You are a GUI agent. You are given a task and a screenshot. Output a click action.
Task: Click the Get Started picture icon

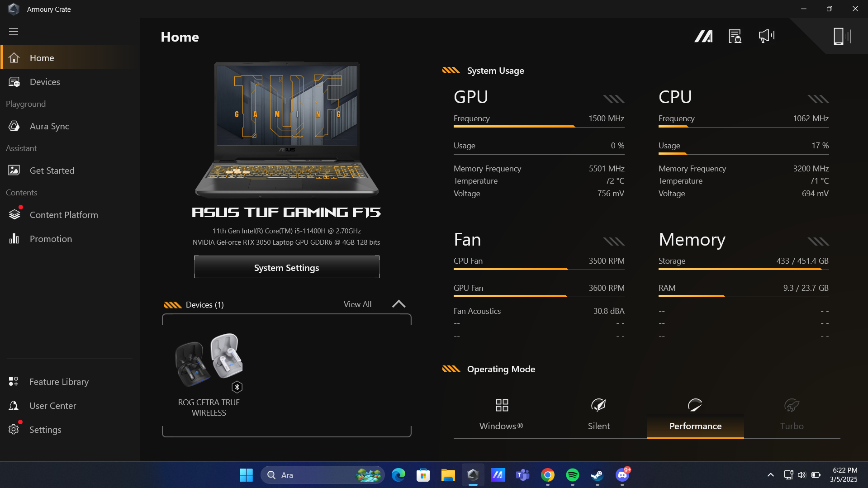pos(14,171)
